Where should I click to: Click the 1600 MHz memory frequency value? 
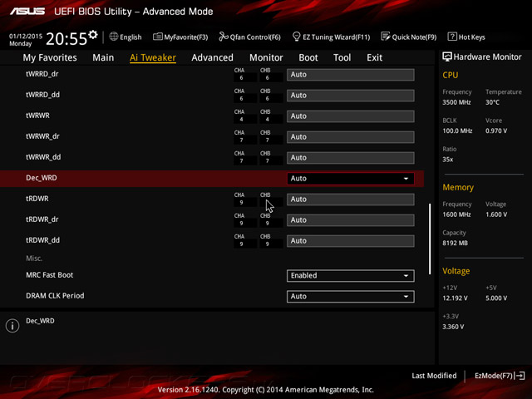tap(456, 214)
